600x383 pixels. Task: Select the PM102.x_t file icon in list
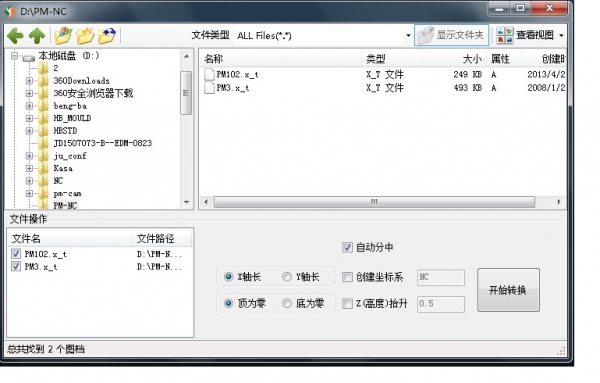pos(209,74)
